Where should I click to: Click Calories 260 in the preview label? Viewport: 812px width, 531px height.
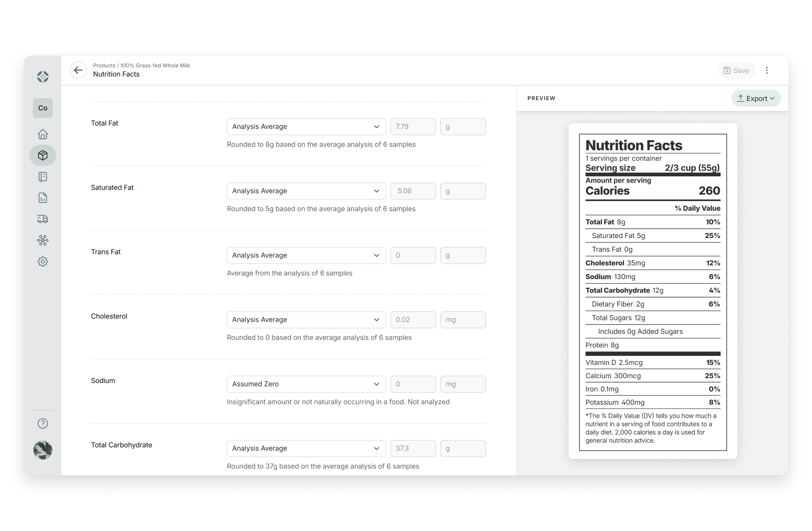pos(653,191)
